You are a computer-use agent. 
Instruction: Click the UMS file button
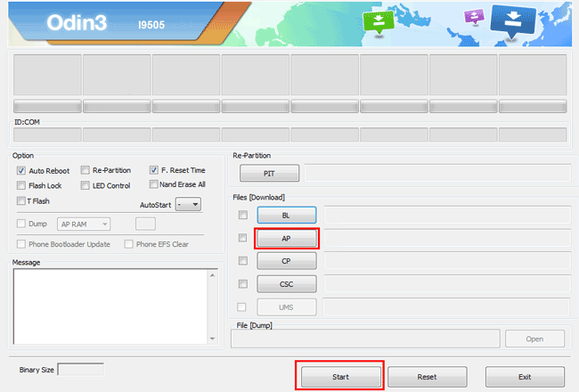point(287,307)
